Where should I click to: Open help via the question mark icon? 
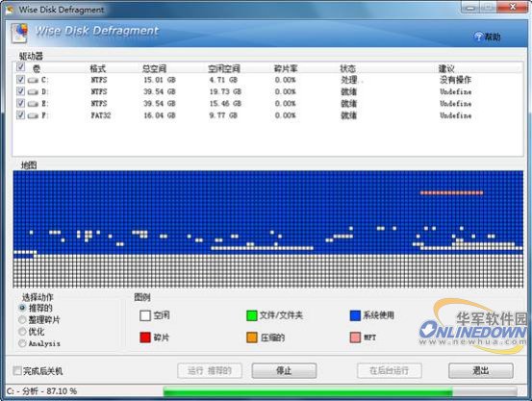click(x=478, y=37)
